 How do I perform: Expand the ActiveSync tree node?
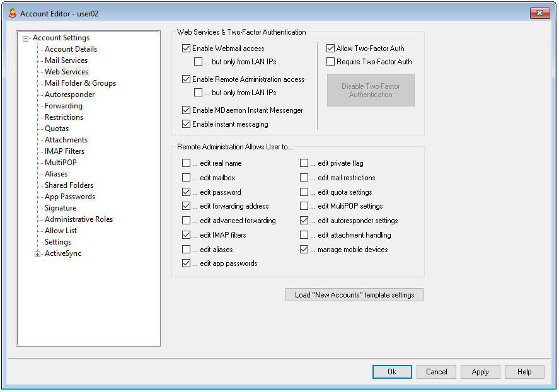click(38, 254)
